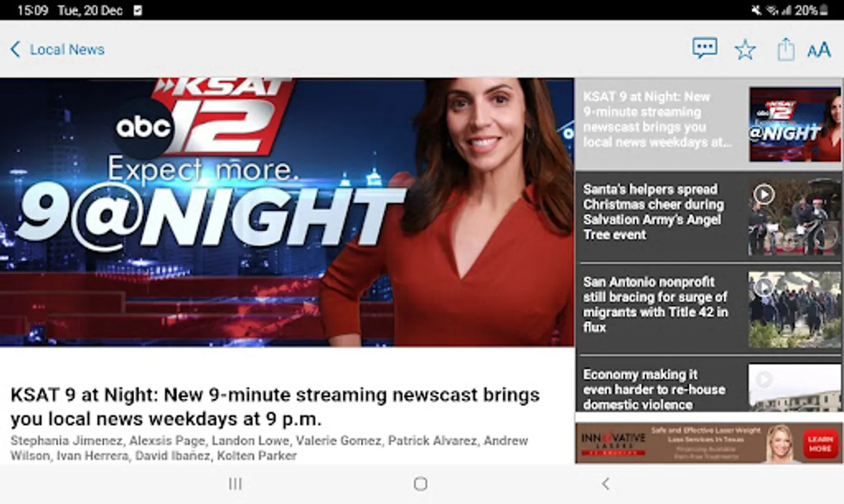Image resolution: width=844 pixels, height=504 pixels.
Task: Tap the notification icon after the date
Action: tap(138, 10)
